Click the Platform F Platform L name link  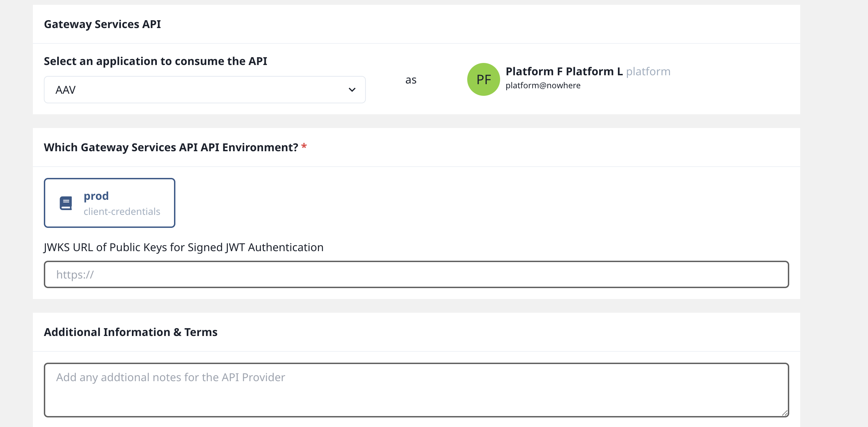coord(565,71)
